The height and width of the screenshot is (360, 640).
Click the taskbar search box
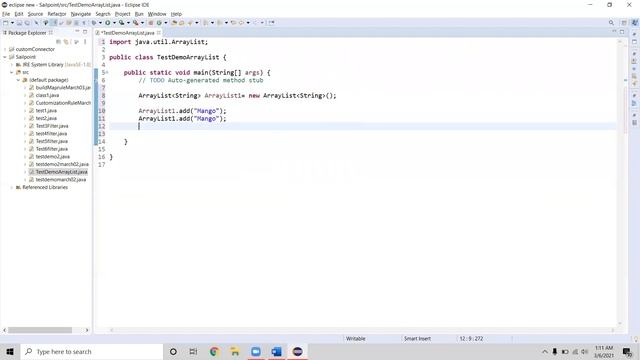(92, 351)
